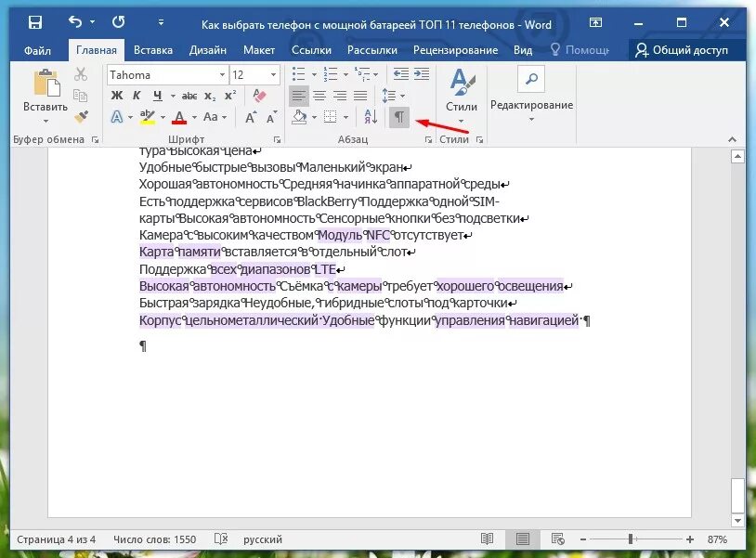Increase the paragraph indent
The height and width of the screenshot is (558, 756).
[x=422, y=74]
